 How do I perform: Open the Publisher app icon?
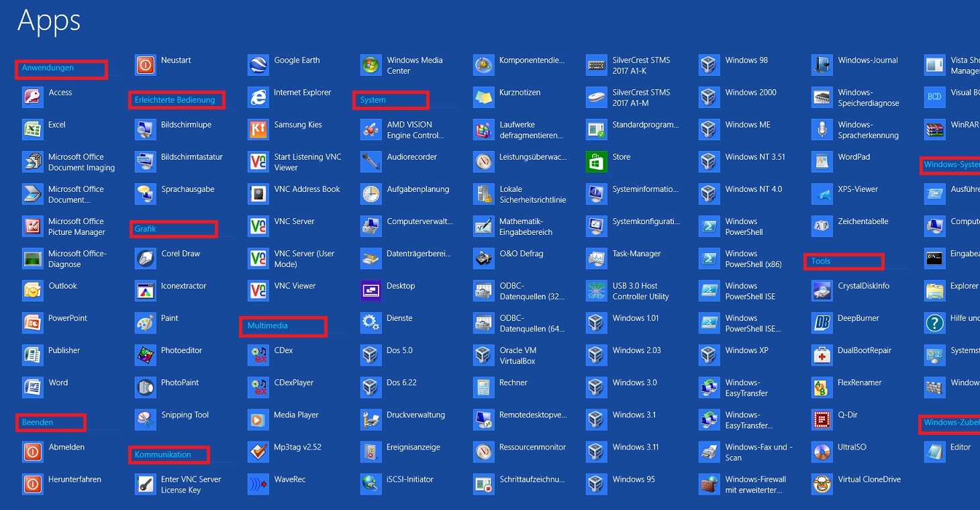pyautogui.click(x=32, y=355)
